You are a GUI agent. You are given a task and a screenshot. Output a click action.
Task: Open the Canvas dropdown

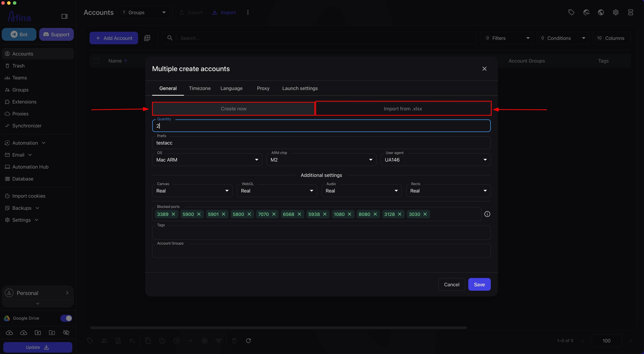tap(192, 191)
